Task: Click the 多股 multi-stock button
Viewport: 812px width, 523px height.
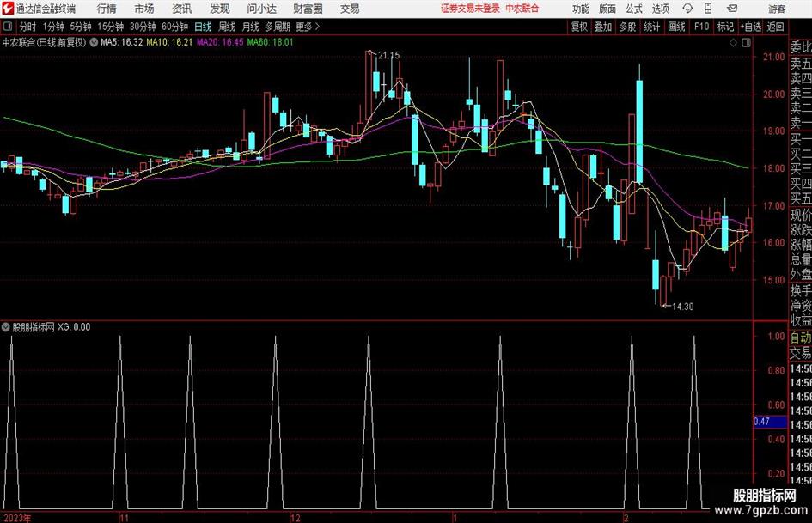Action: (x=627, y=27)
